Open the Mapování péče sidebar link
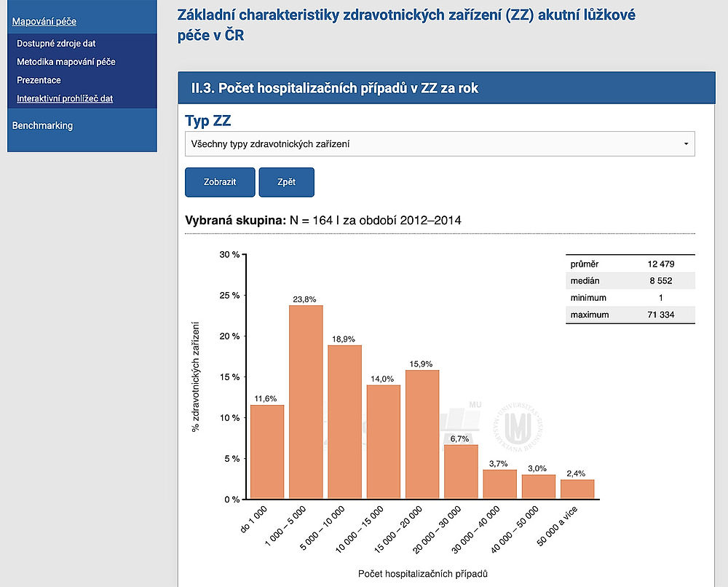 click(44, 22)
